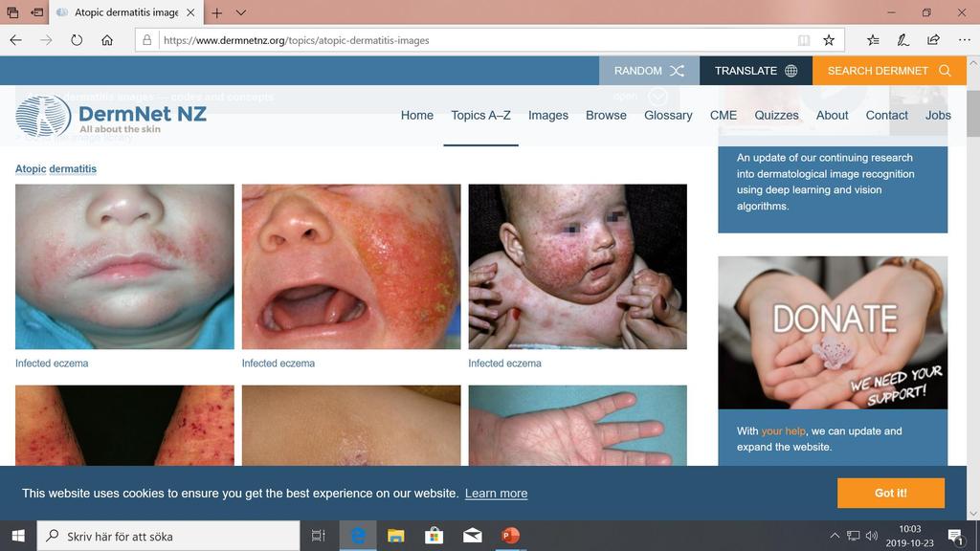The height and width of the screenshot is (551, 980).
Task: Open PowerPoint from the taskbar
Action: tap(510, 536)
